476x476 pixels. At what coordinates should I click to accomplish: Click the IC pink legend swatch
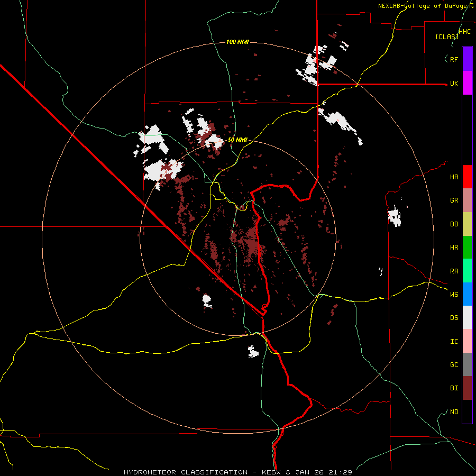[x=467, y=341]
